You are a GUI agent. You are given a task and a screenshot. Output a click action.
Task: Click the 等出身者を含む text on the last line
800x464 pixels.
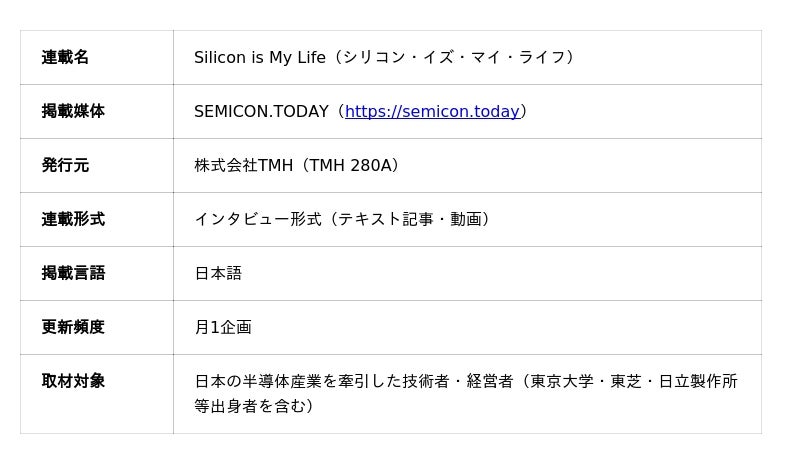[x=250, y=407]
